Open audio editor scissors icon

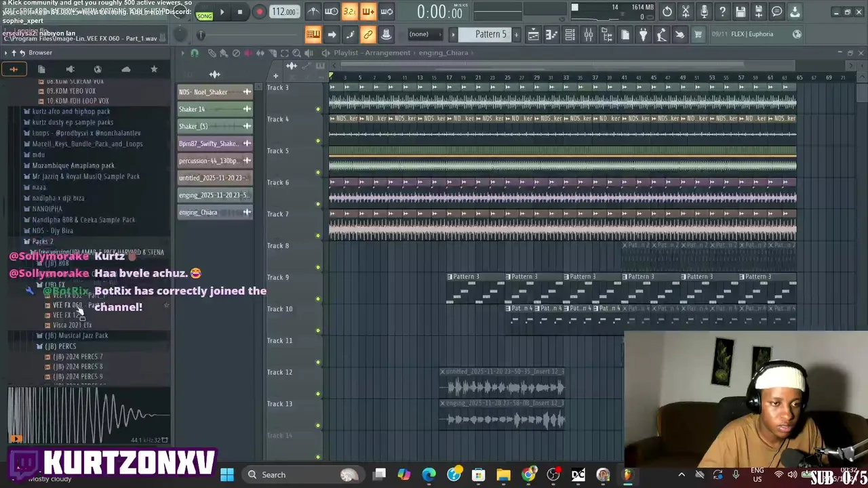686,12
